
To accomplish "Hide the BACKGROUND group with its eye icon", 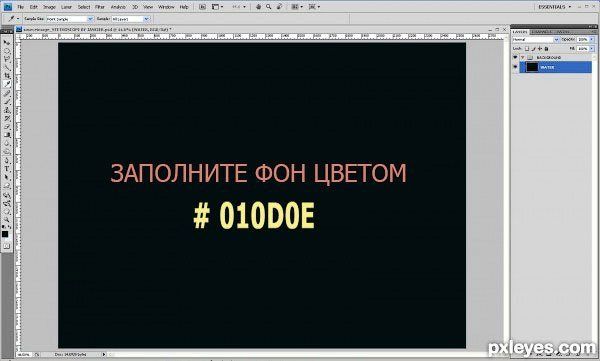I will pos(515,57).
